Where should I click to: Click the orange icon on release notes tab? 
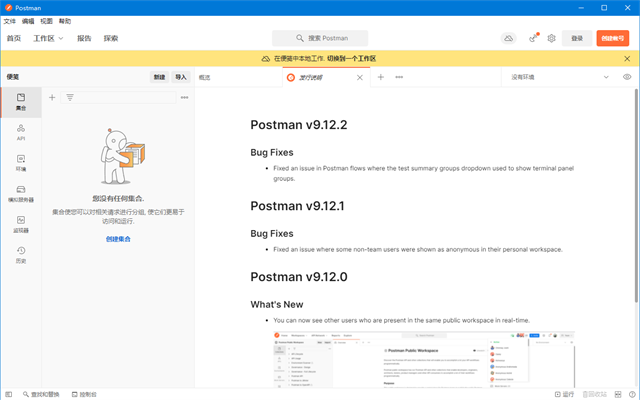tap(291, 78)
